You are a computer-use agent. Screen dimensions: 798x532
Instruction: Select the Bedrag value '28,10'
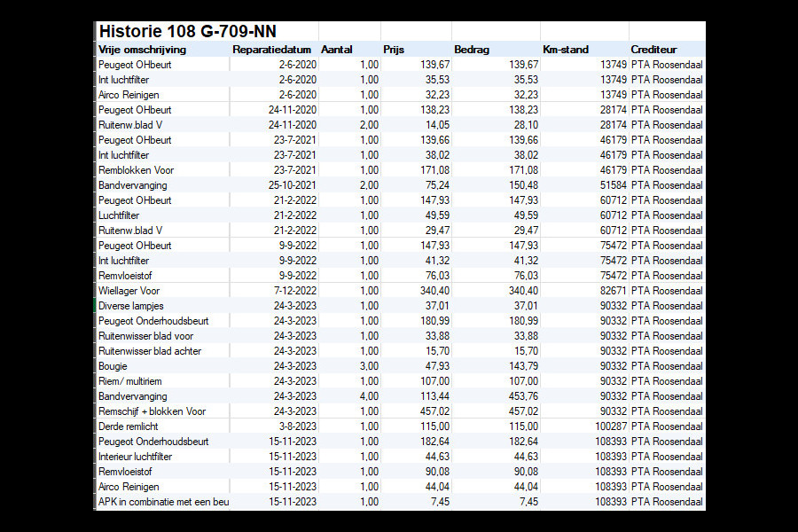tap(526, 125)
